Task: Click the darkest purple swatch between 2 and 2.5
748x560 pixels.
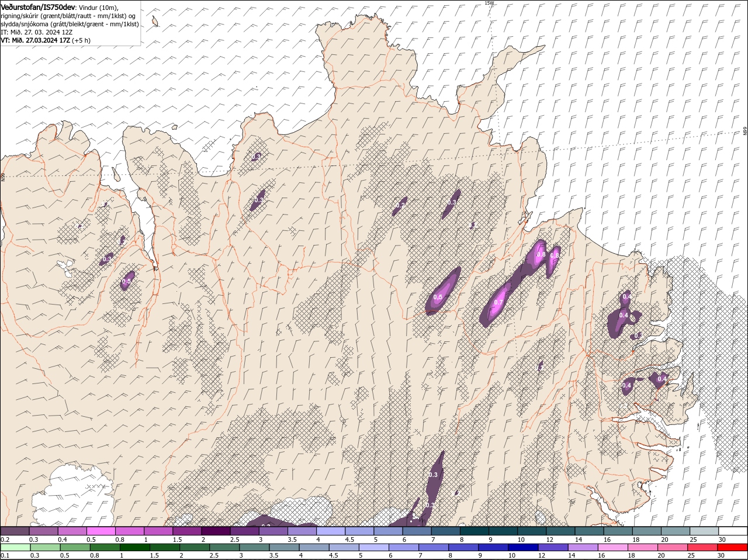Action: (216, 531)
